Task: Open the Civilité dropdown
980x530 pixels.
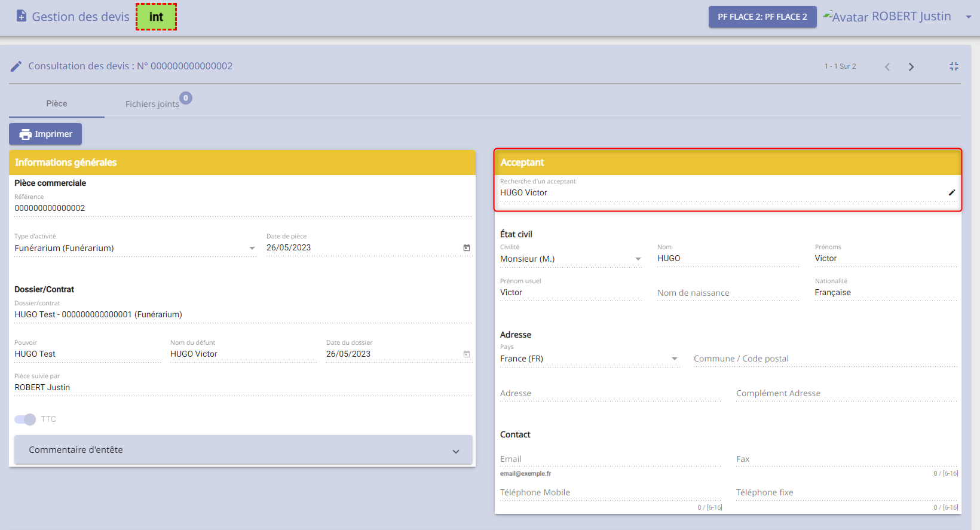Action: (638, 259)
